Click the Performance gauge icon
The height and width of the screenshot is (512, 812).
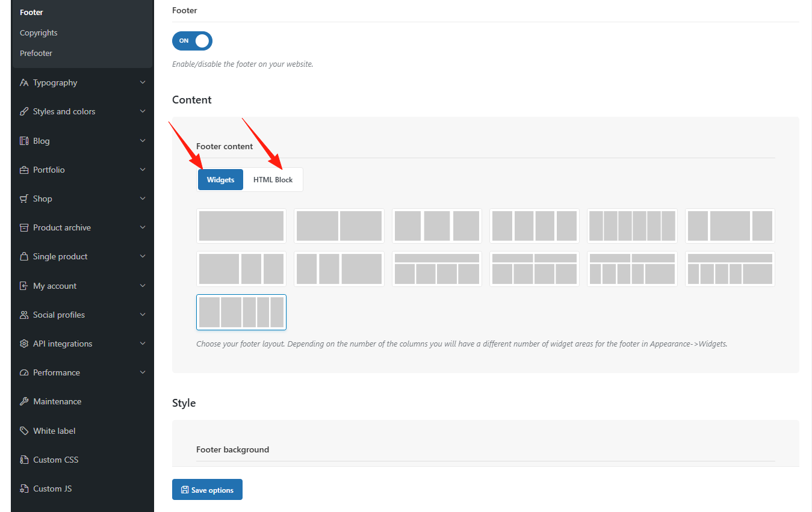(24, 372)
